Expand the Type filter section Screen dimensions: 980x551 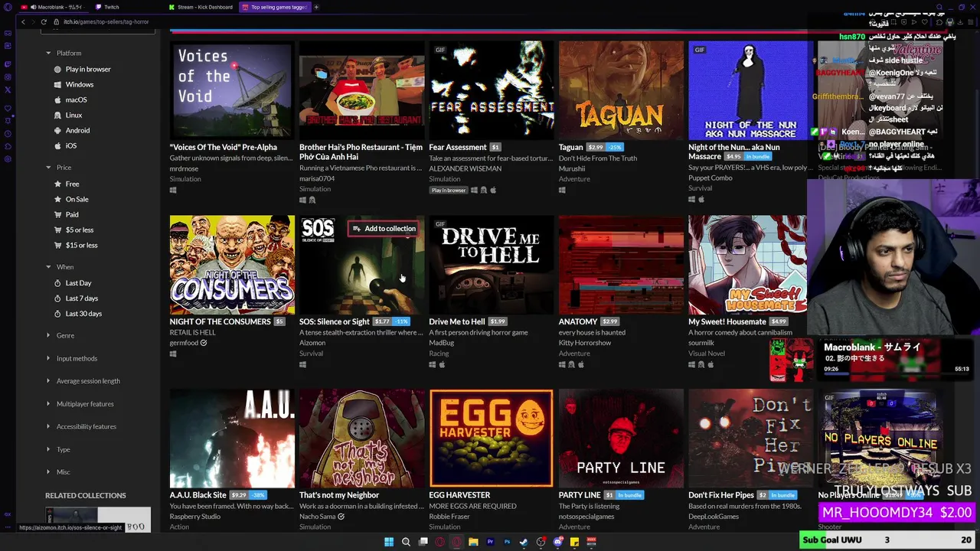(58, 449)
